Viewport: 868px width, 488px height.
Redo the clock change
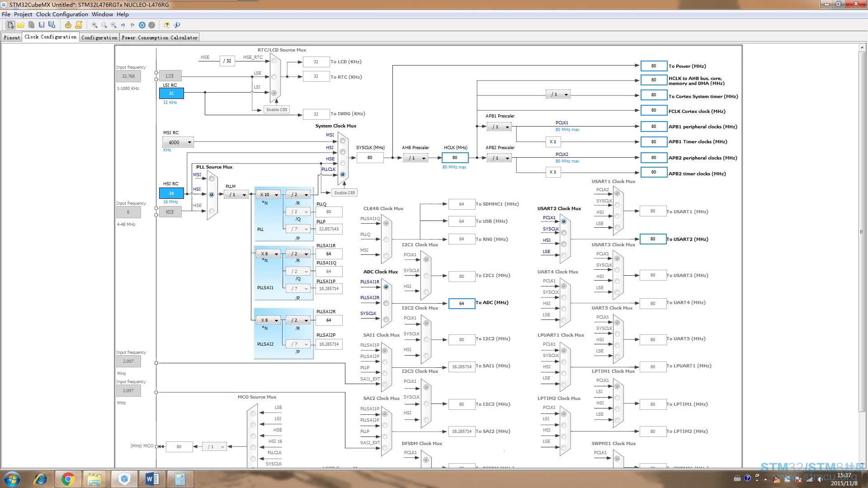(132, 25)
